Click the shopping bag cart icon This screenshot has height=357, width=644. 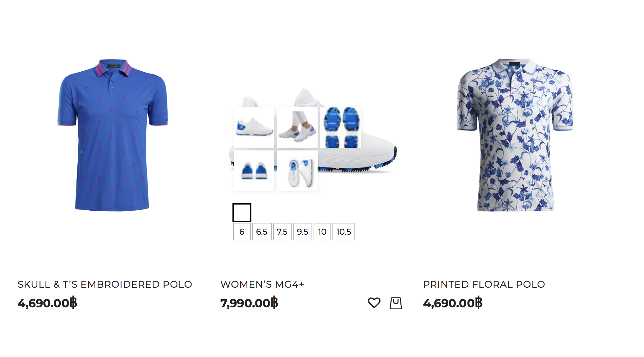pyautogui.click(x=396, y=303)
